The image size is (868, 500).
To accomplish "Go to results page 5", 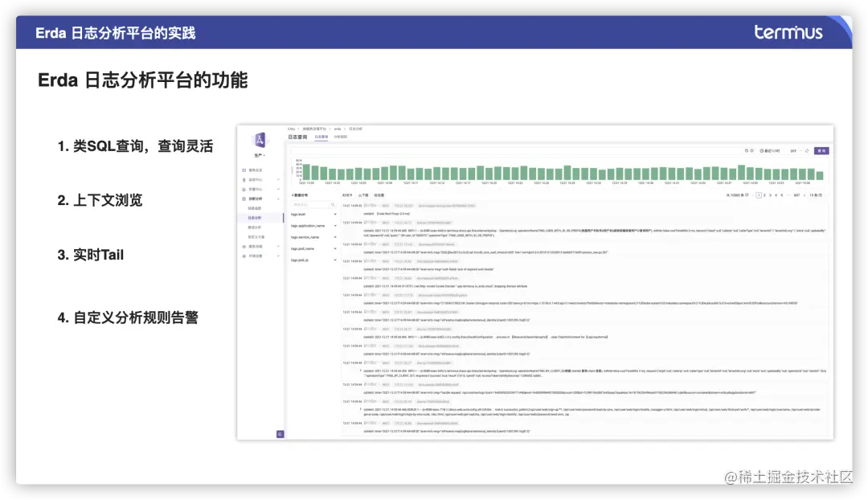I will click(782, 195).
